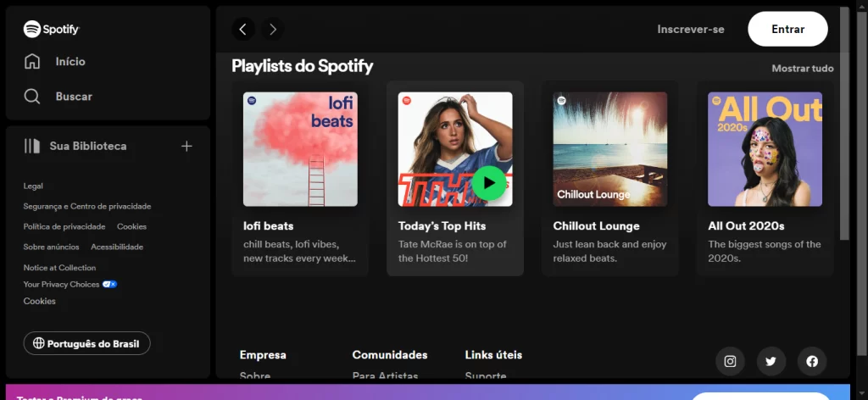Open the Twitter icon in footer

click(x=771, y=361)
